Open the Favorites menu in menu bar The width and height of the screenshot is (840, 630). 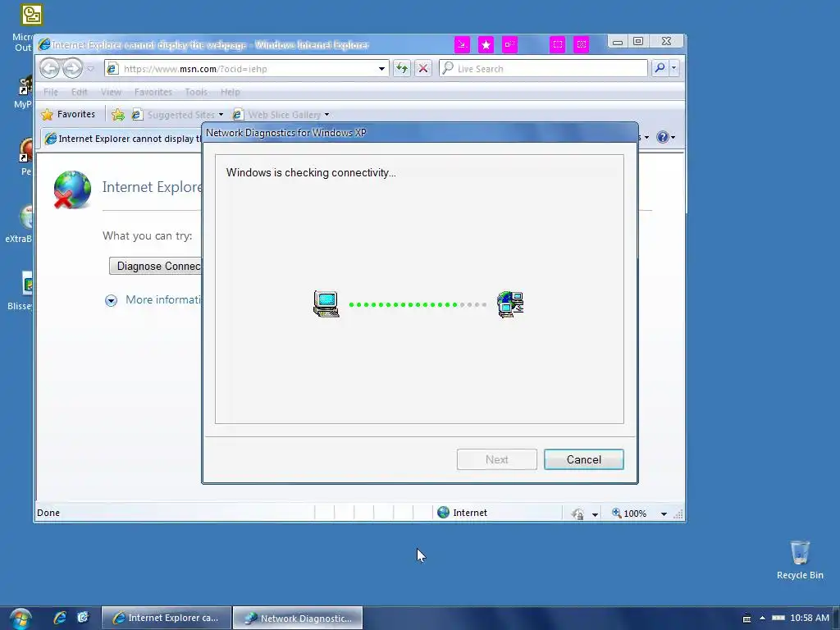153,92
